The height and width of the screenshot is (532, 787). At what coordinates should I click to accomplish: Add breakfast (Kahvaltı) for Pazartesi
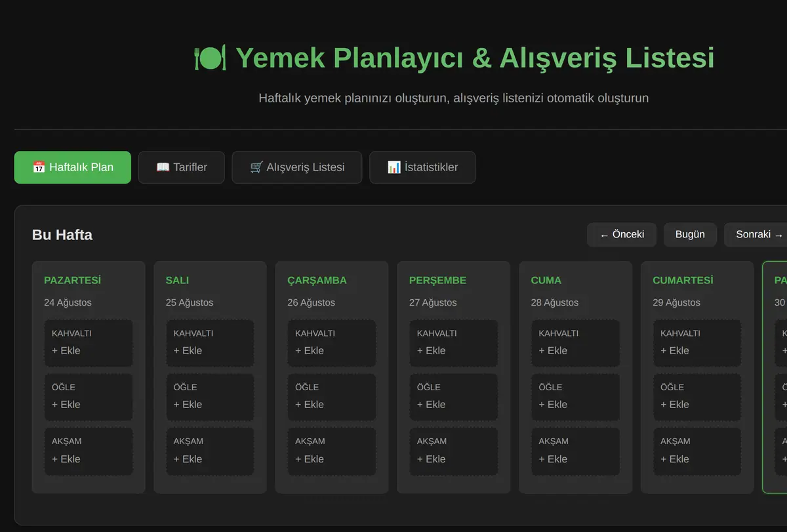(x=89, y=343)
